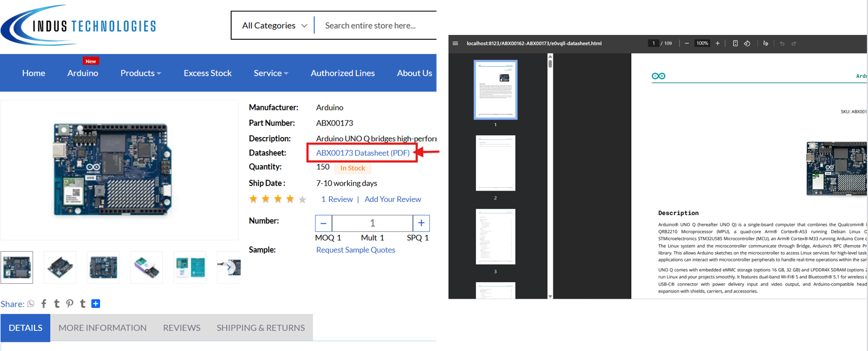The image size is (868, 351).
Task: Select page 2 thumbnail in PDF sidebar
Action: click(x=495, y=163)
